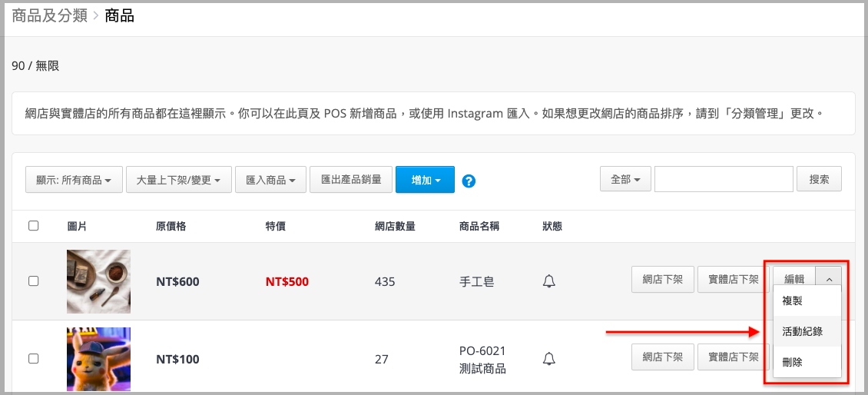Open the 顯示: 所有商品 filter dropdown
Viewport: 868px width, 395px height.
point(75,180)
